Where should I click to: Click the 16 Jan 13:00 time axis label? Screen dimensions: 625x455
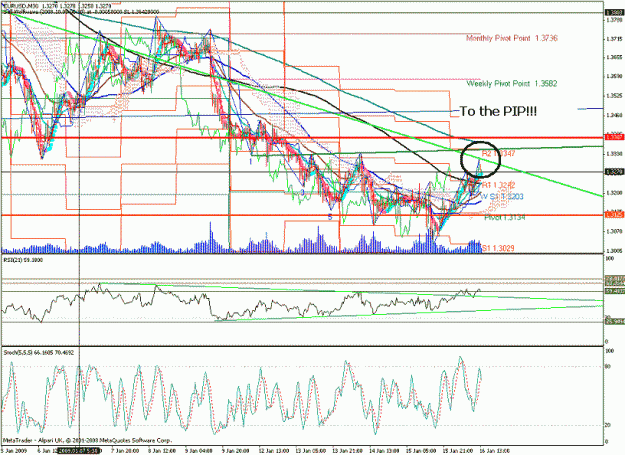tap(495, 451)
